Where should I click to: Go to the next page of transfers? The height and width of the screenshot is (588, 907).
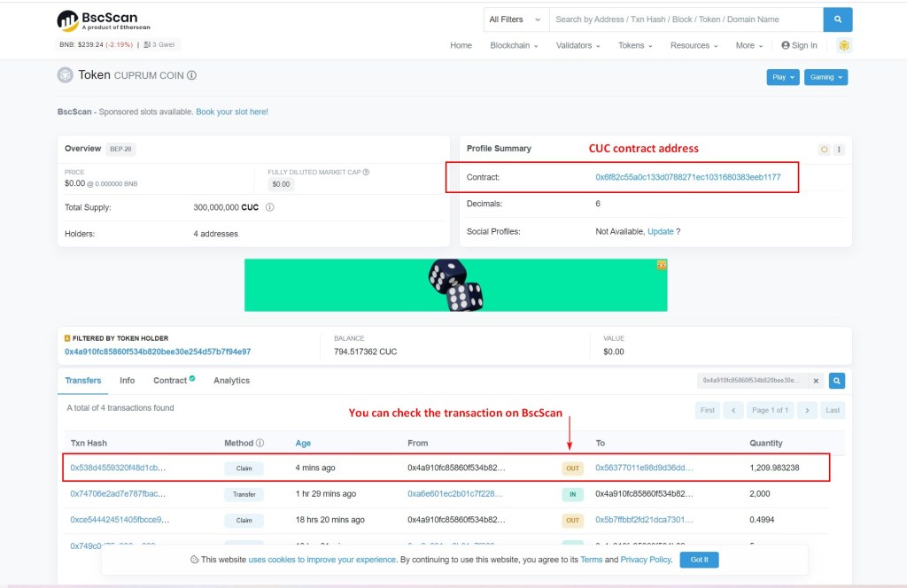[806, 410]
